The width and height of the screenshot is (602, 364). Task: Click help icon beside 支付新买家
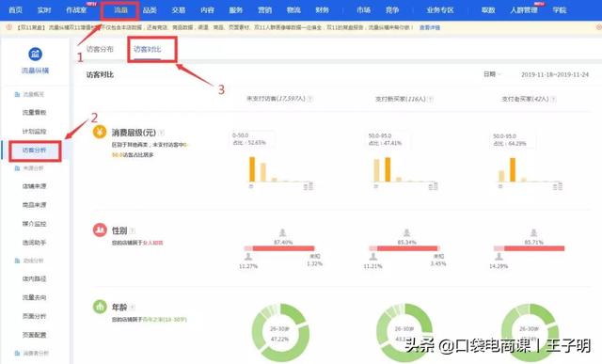(431, 99)
